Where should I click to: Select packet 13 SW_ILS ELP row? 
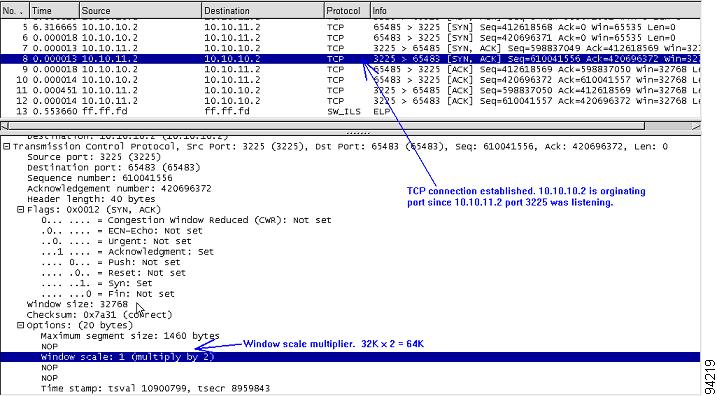[350, 112]
